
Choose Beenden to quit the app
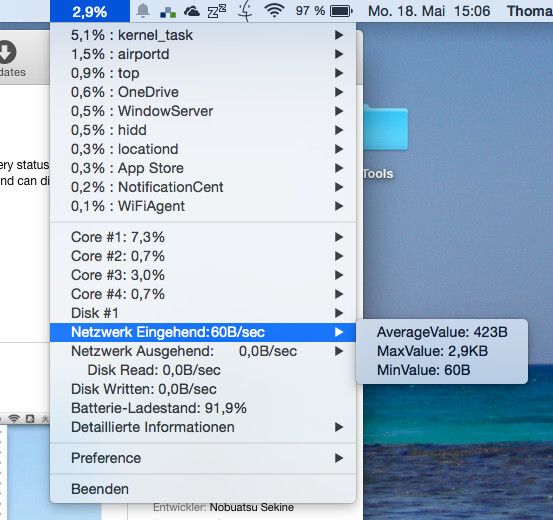[x=203, y=489]
